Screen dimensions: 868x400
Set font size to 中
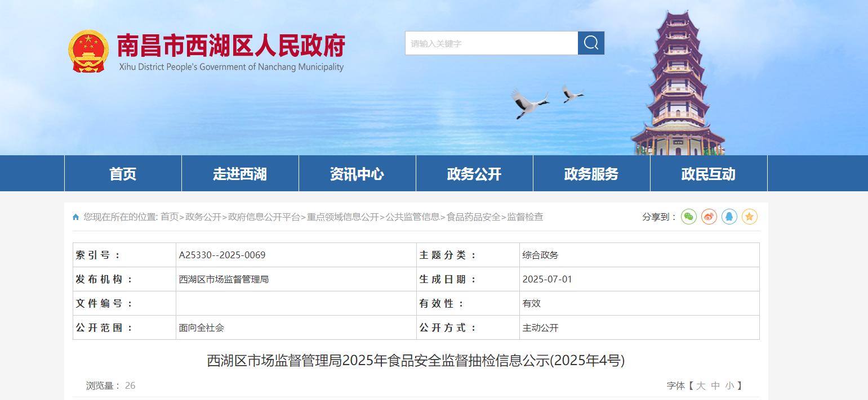click(715, 386)
